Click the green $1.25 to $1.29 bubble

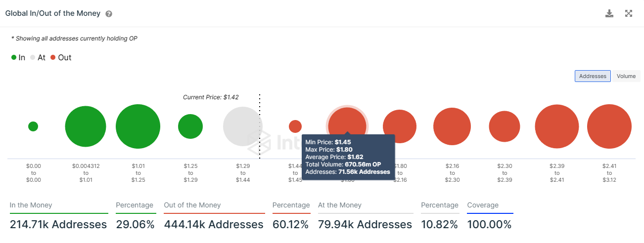coord(190,126)
